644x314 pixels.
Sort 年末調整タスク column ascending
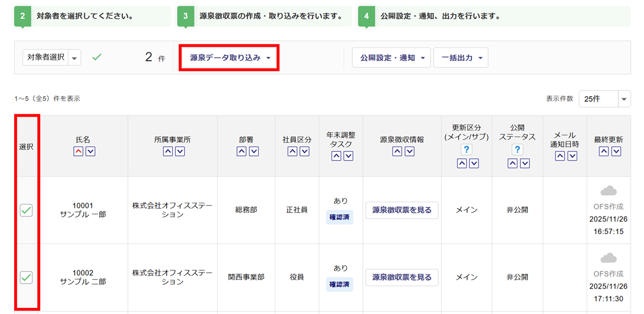335,156
